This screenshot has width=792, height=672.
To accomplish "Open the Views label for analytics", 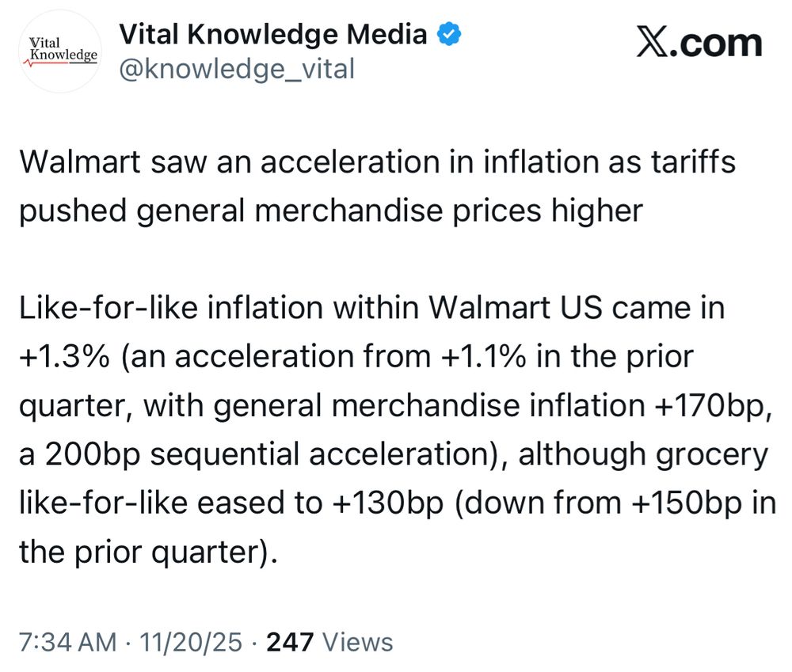I will click(x=358, y=642).
